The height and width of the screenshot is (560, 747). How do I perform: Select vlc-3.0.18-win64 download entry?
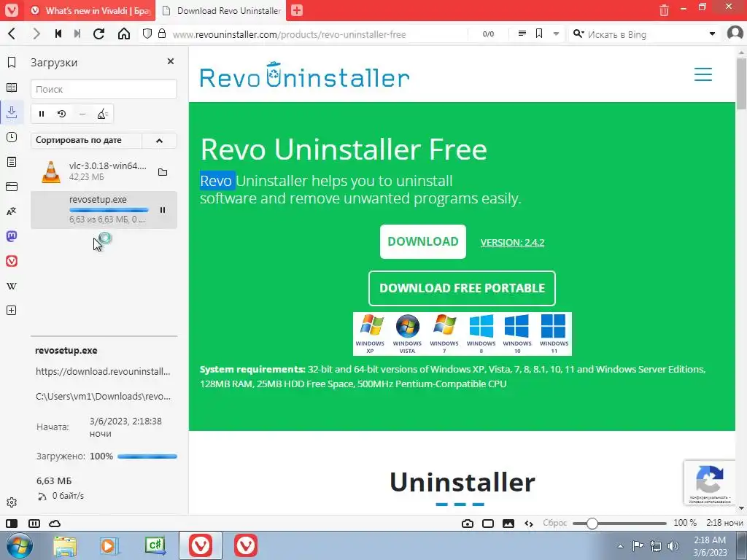[104, 171]
